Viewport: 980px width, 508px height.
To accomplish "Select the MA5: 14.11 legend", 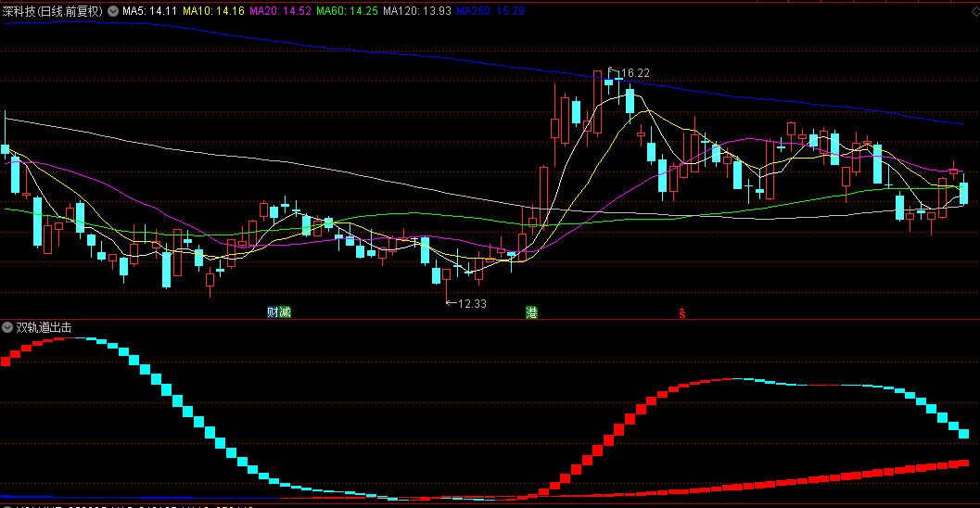I will point(150,10).
